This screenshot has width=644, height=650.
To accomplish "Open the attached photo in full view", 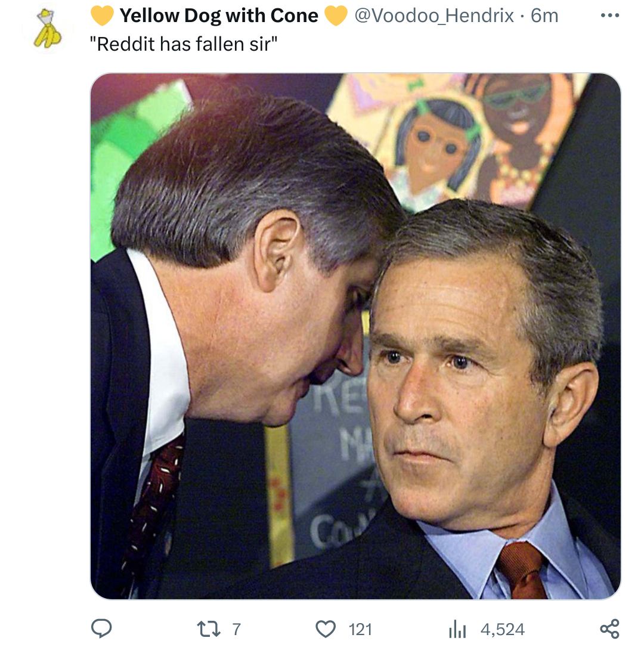I will [355, 336].
